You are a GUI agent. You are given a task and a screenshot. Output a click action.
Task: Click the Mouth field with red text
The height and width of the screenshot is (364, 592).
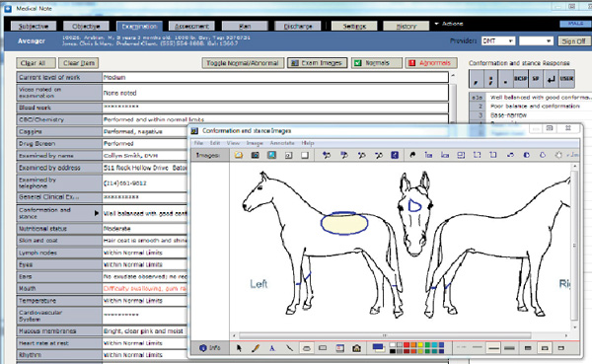(x=145, y=288)
